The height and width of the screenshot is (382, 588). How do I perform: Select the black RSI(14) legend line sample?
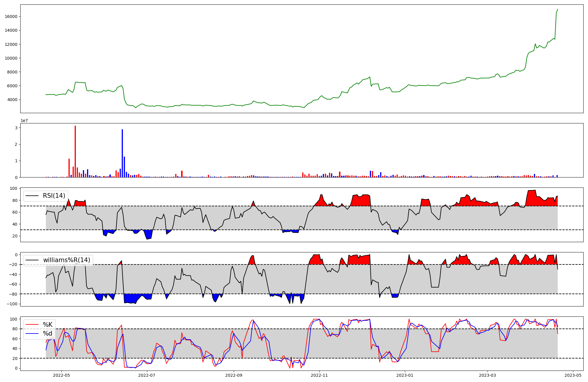click(32, 196)
